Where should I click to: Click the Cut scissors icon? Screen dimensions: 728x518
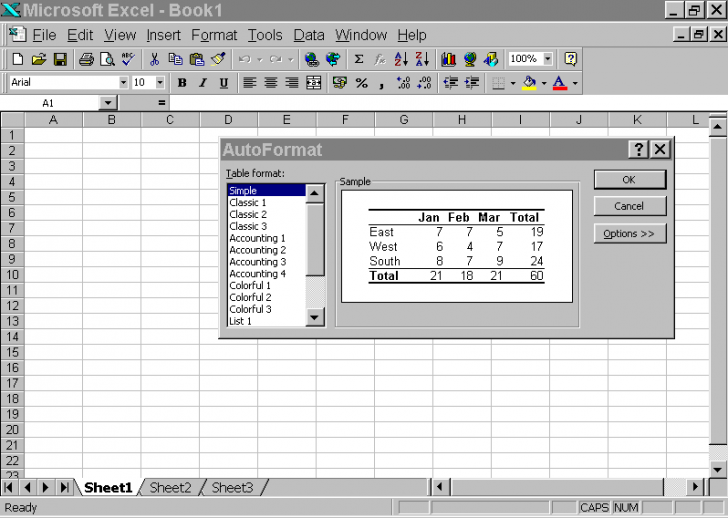[154, 59]
